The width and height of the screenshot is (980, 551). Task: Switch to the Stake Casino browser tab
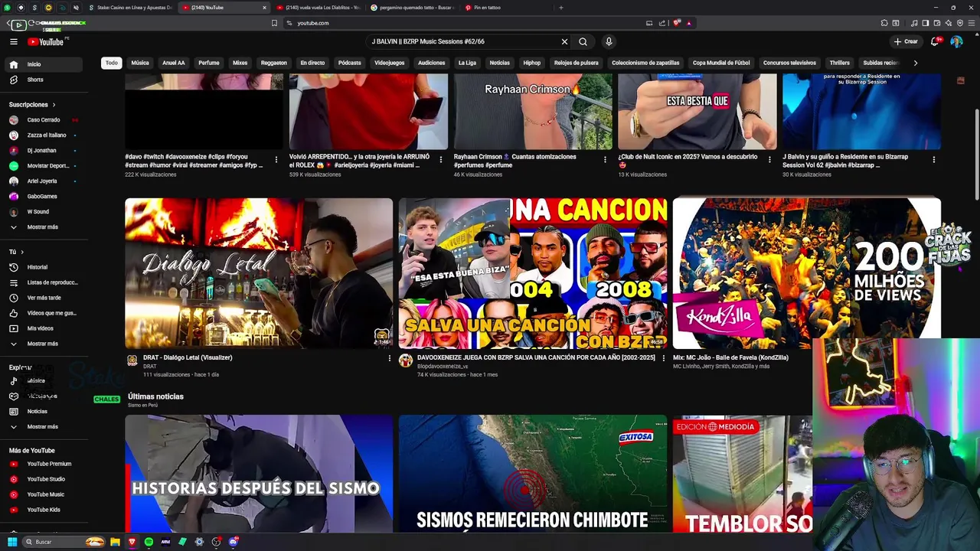130,8
